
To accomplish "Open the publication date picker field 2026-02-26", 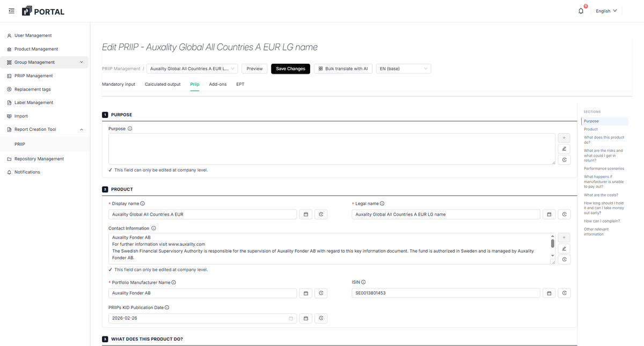I will click(202, 318).
